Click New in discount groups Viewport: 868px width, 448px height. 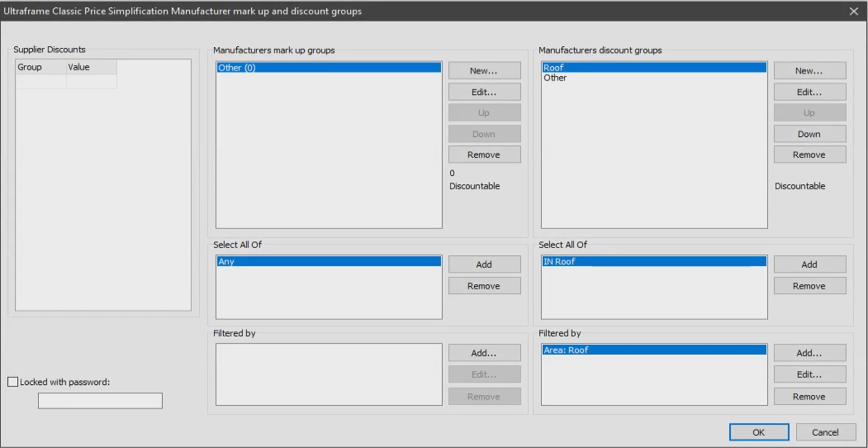[810, 71]
